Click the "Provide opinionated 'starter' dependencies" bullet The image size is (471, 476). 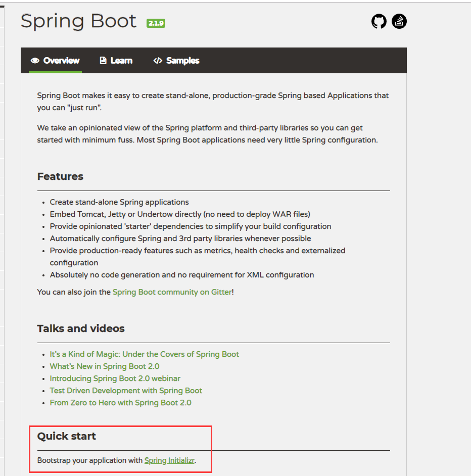(191, 226)
